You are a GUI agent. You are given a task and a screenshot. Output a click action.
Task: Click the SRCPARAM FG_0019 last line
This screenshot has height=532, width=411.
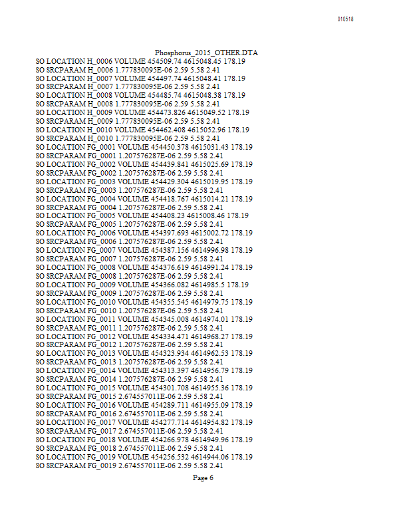[129, 465]
